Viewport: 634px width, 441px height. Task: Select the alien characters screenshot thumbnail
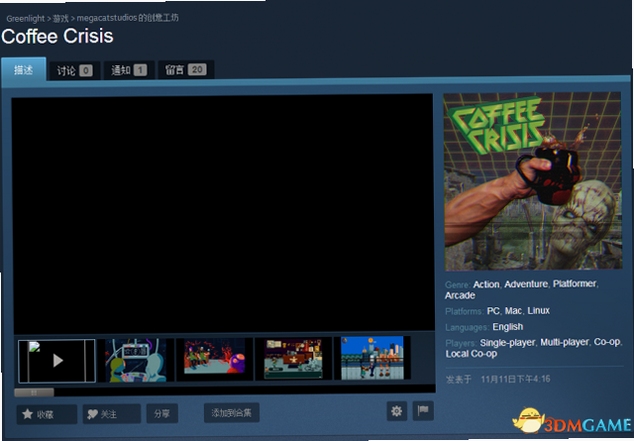click(136, 360)
